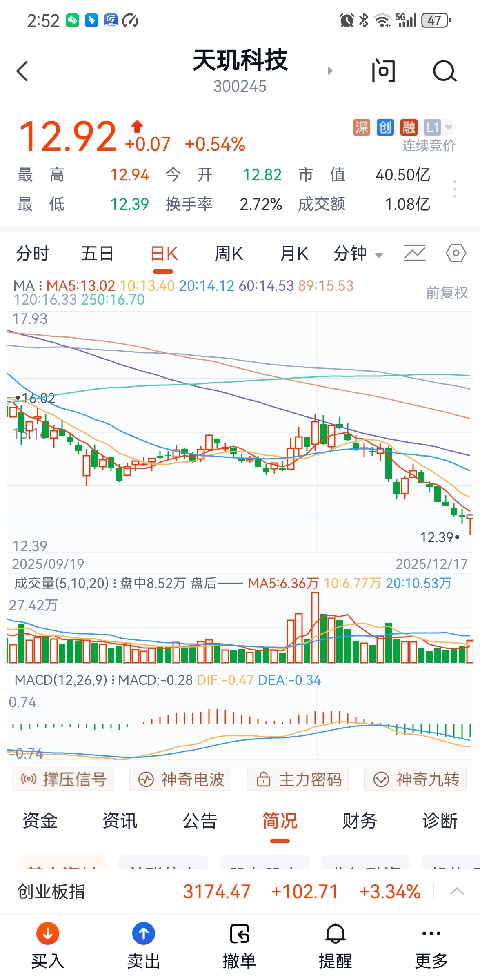480x980 pixels.
Task: Tap the 连续竞价 trading status label
Action: point(429,146)
